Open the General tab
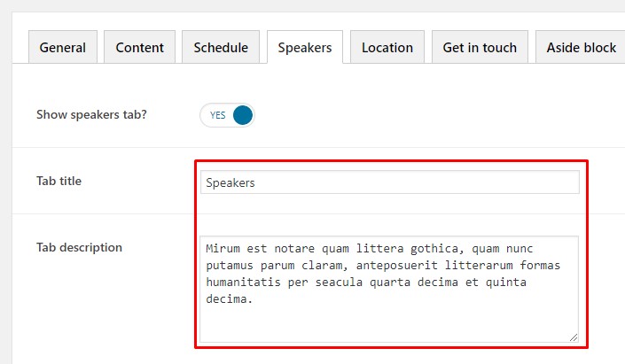Image resolution: width=625 pixels, height=364 pixels. 63,48
